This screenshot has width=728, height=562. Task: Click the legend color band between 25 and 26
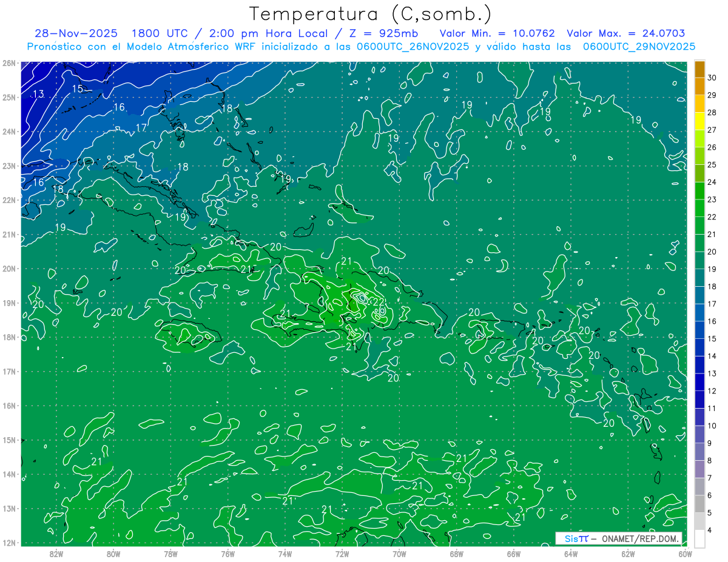[699, 156]
